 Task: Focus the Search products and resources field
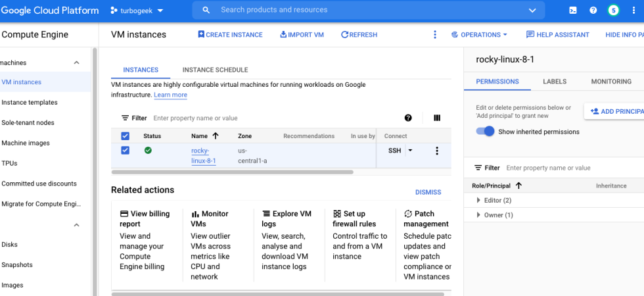click(369, 10)
